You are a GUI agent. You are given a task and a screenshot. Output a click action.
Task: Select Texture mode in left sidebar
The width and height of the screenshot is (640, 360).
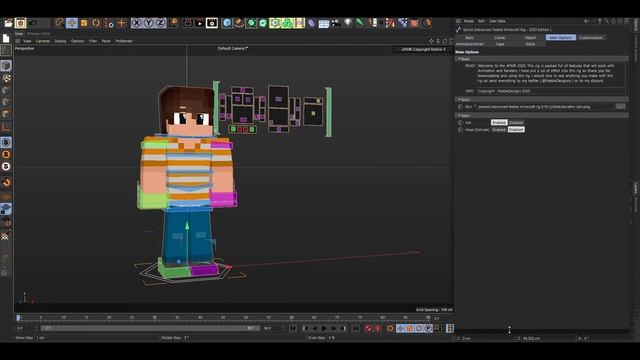(x=6, y=78)
